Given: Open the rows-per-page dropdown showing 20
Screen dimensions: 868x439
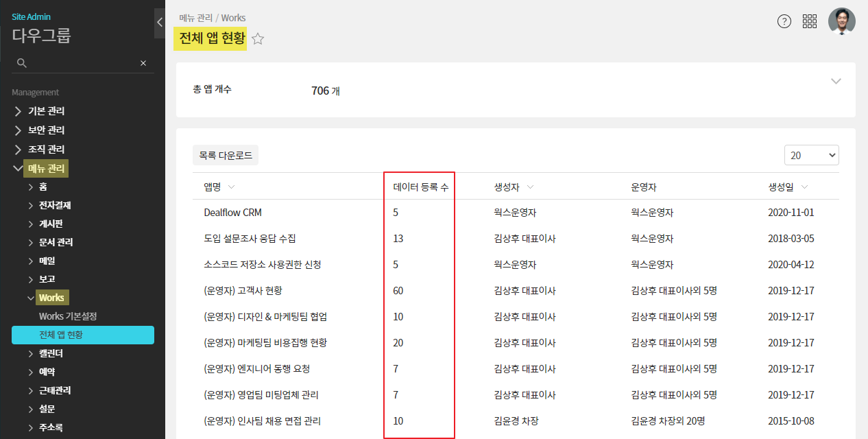Looking at the screenshot, I should [811, 155].
